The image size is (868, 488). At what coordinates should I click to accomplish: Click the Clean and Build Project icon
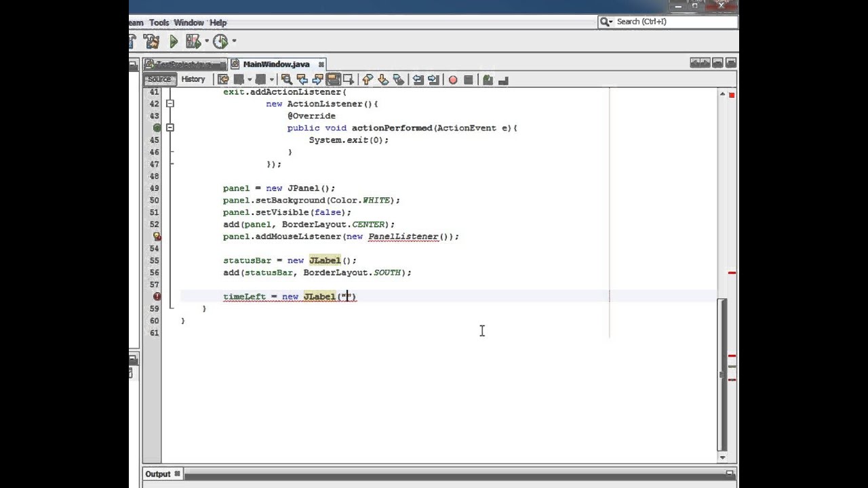tap(151, 42)
